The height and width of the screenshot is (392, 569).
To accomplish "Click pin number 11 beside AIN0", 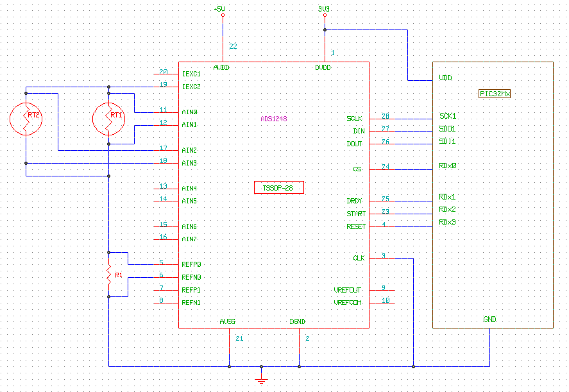I will pyautogui.click(x=164, y=110).
